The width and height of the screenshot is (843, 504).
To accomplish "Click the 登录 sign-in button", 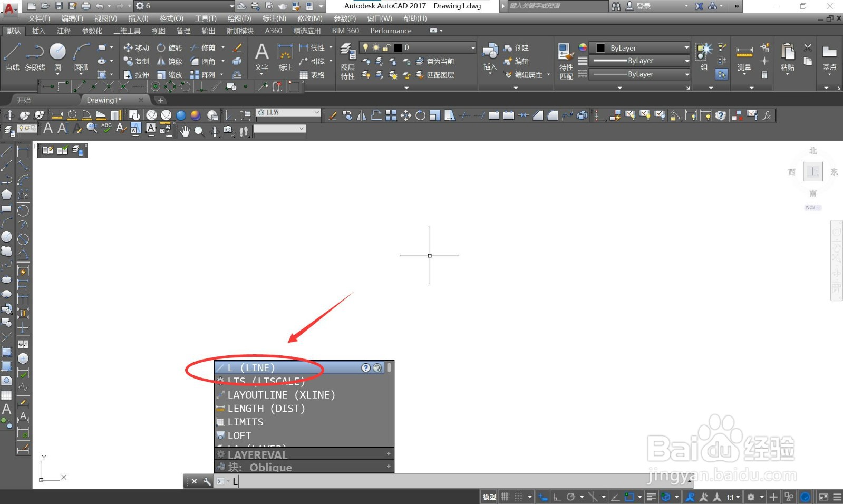I will click(638, 6).
